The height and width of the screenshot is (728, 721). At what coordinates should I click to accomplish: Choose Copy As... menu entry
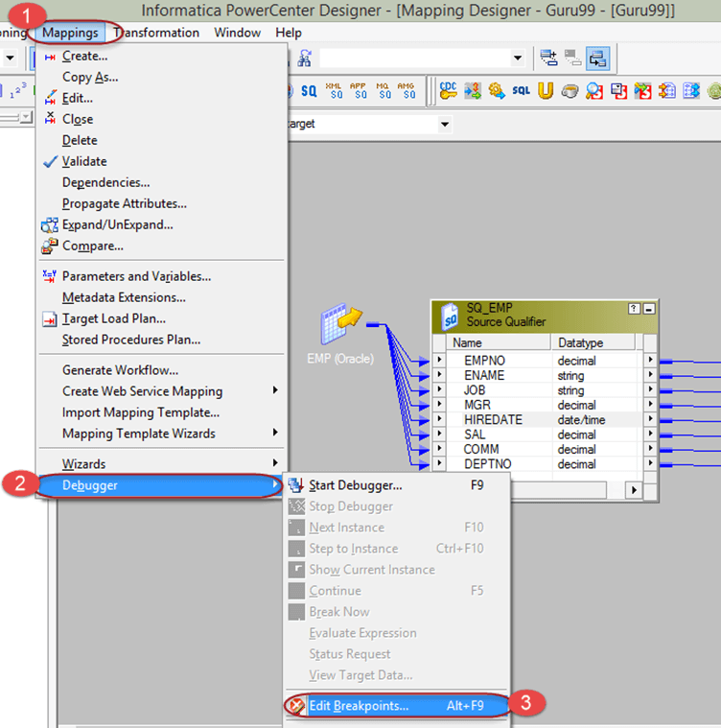(x=161, y=77)
